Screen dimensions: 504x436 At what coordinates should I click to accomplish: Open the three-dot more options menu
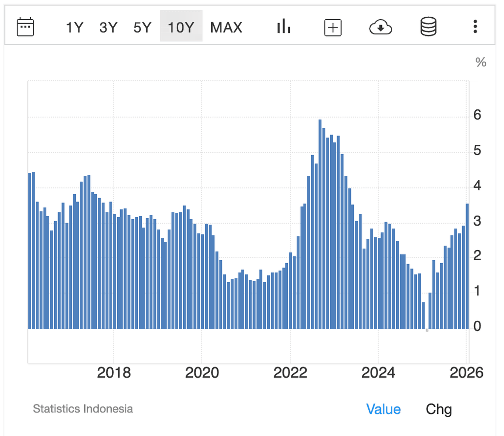pos(475,27)
